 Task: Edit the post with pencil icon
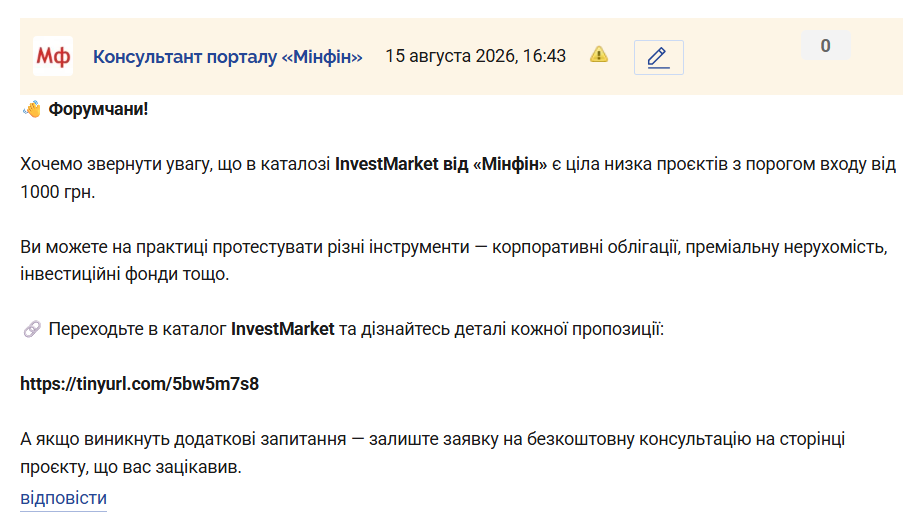(659, 58)
